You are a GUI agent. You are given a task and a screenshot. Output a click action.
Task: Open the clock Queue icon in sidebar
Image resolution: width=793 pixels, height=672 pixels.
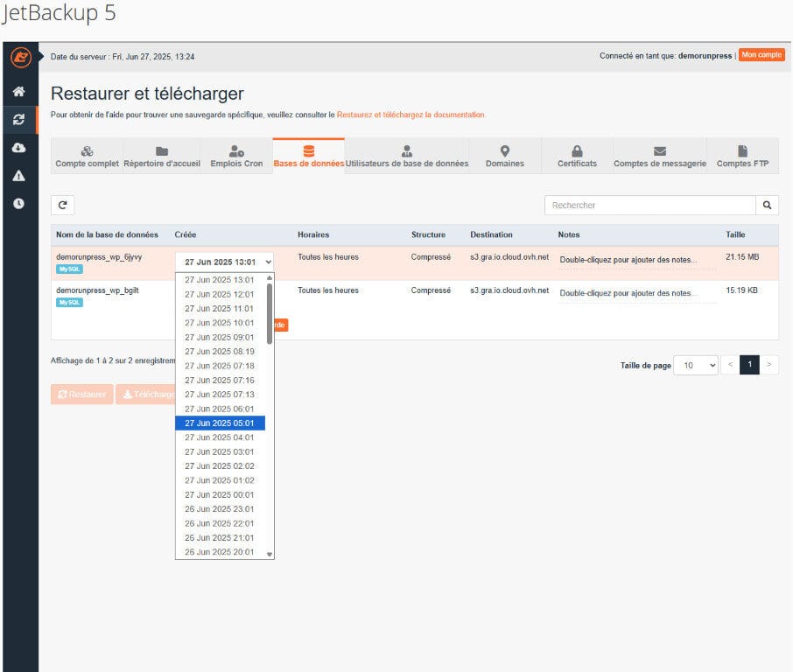click(x=18, y=204)
